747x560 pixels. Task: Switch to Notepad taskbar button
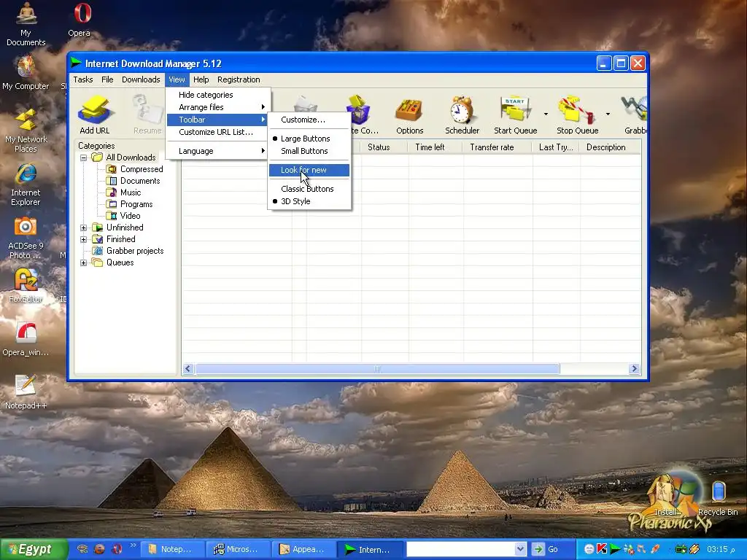(x=172, y=550)
